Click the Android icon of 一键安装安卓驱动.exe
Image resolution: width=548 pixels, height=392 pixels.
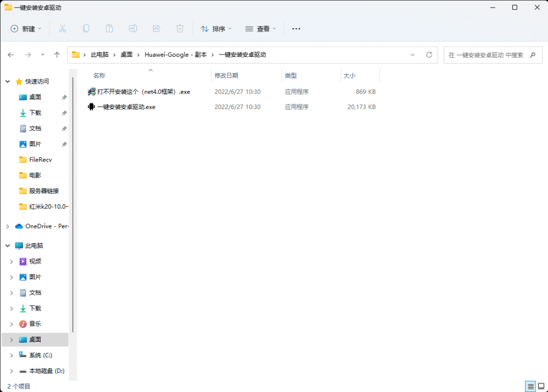click(91, 106)
